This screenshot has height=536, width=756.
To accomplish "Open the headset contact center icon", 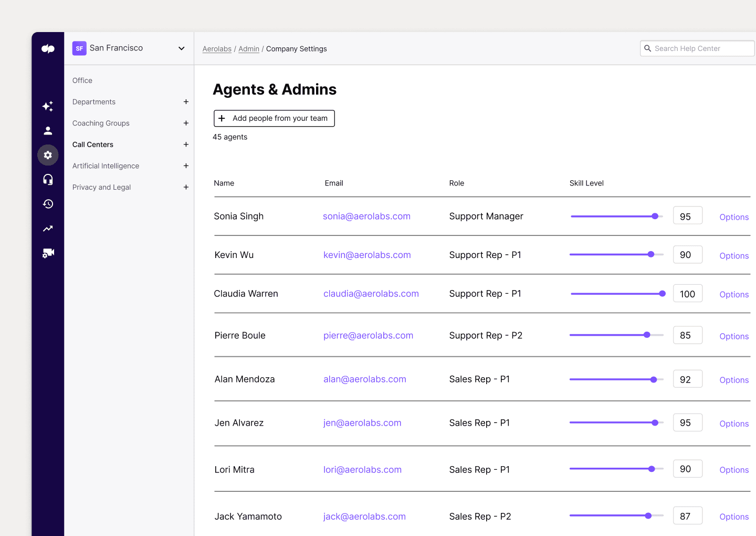I will pyautogui.click(x=48, y=179).
